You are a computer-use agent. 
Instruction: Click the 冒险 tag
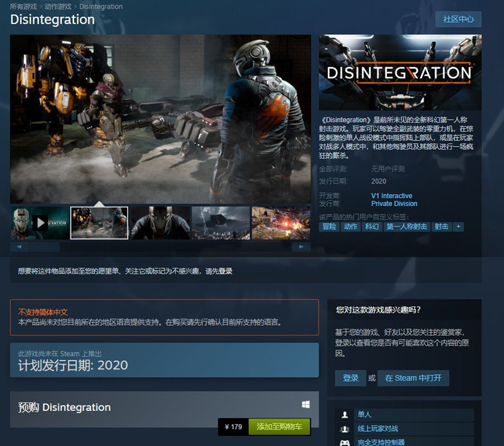click(x=329, y=227)
